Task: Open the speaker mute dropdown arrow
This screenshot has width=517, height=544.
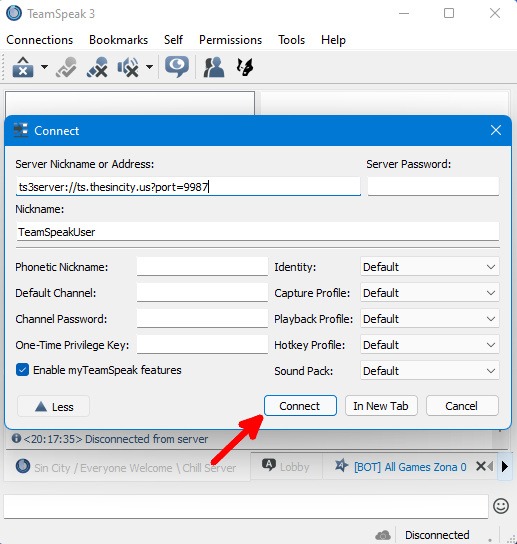Action: (149, 67)
